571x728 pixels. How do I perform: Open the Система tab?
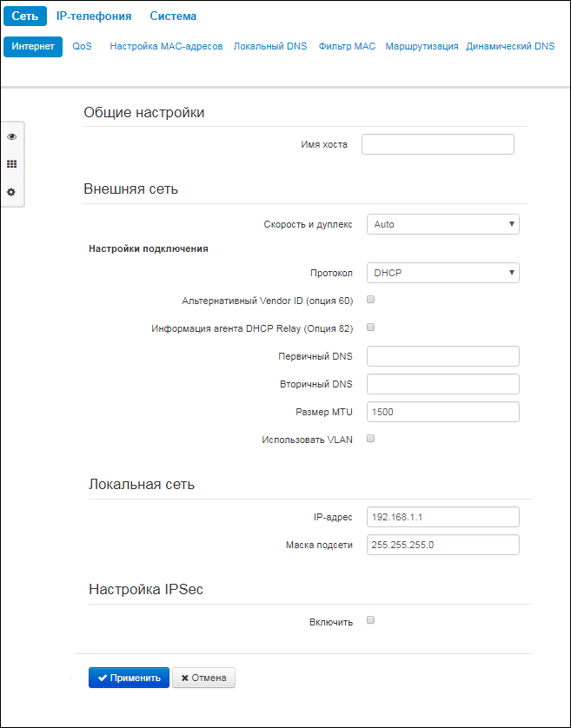173,17
